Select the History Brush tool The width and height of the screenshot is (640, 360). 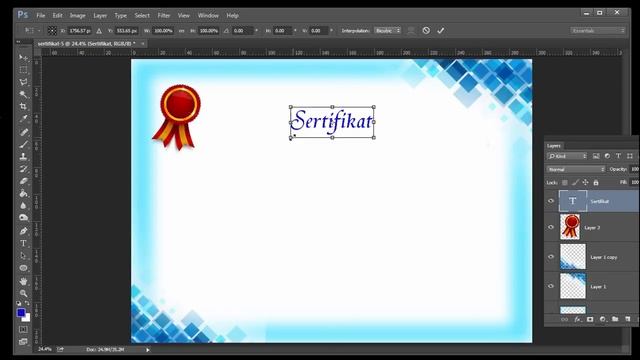(23, 169)
